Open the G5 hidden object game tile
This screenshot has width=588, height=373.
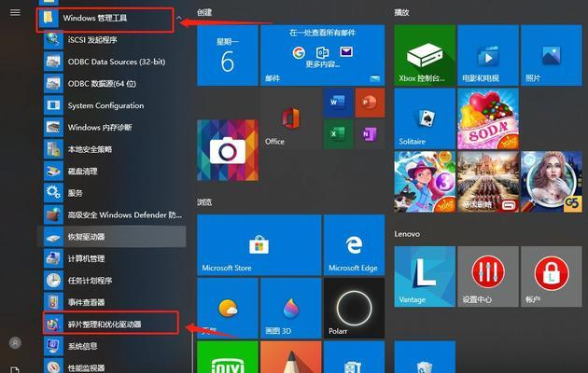point(552,182)
